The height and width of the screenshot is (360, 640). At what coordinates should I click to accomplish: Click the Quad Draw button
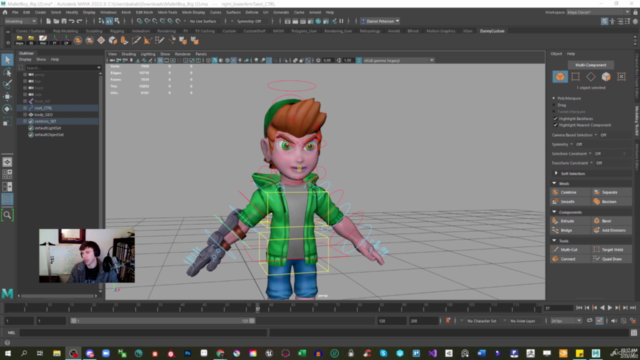pos(611,259)
